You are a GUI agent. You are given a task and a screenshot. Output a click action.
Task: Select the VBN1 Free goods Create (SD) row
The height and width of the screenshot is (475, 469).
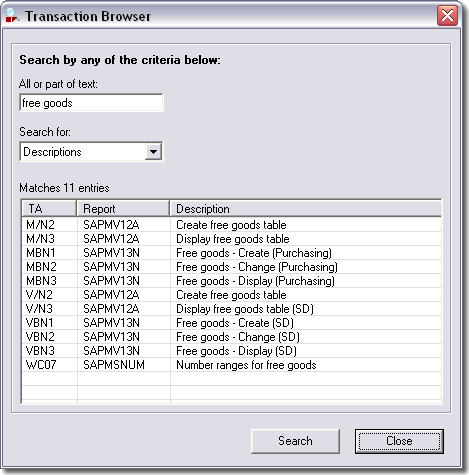click(232, 323)
